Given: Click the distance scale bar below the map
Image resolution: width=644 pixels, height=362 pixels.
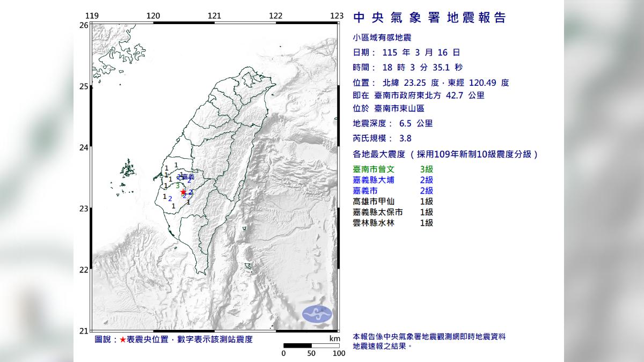Looking at the screenshot, I should (310, 346).
